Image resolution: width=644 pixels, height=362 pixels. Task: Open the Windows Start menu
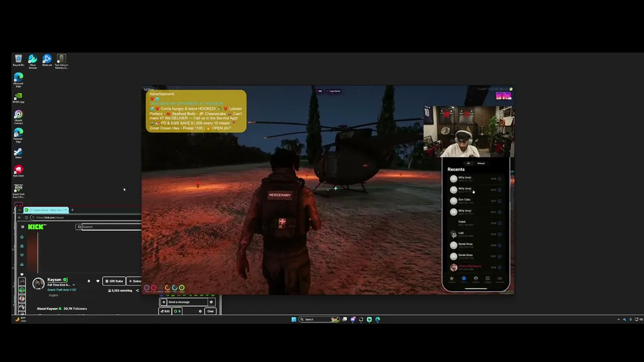coord(294,319)
